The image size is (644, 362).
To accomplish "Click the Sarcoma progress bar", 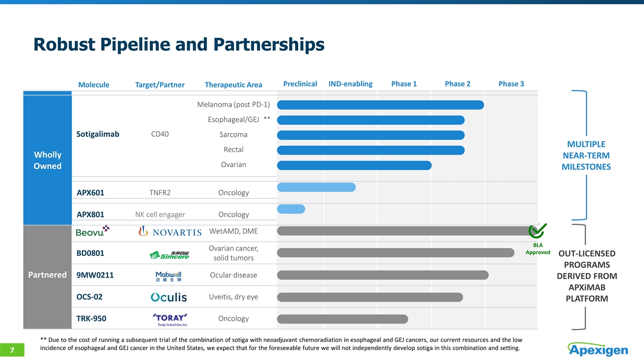I will (x=371, y=135).
